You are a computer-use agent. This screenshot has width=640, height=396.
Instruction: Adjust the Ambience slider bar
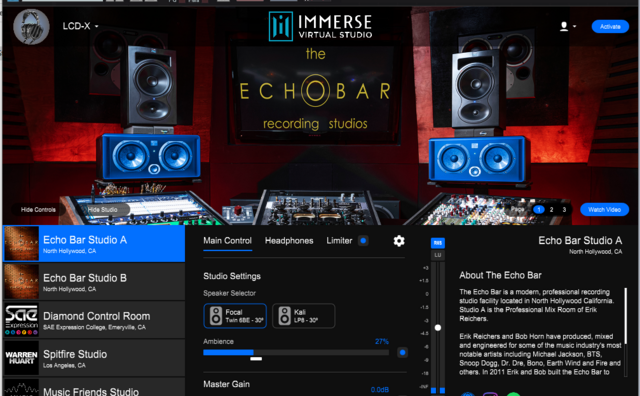pos(296,352)
